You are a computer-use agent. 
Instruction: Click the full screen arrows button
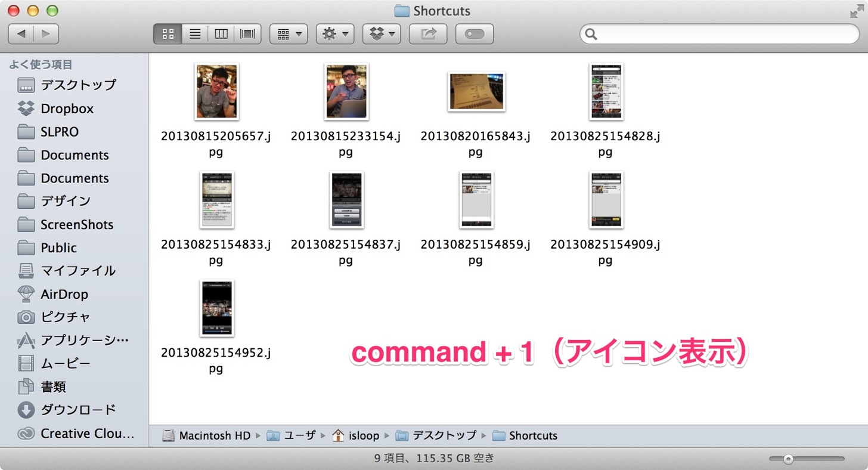tap(857, 11)
